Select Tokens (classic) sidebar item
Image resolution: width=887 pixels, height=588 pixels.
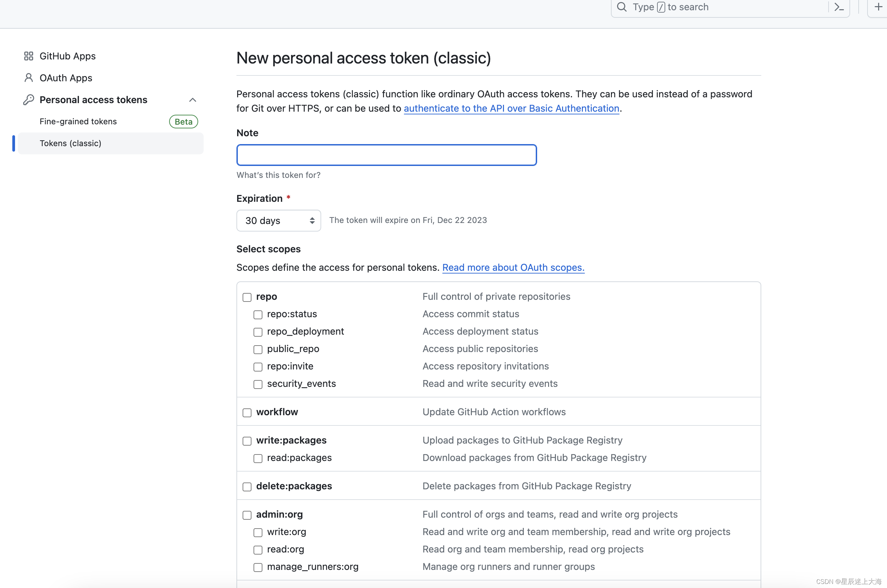(x=70, y=143)
